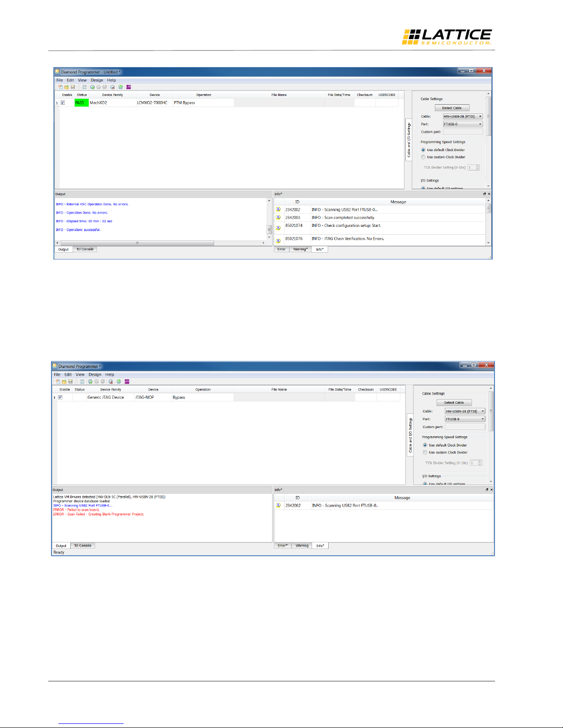Switch to Error* tab in lower window
This screenshot has height=728, width=563.
click(283, 546)
